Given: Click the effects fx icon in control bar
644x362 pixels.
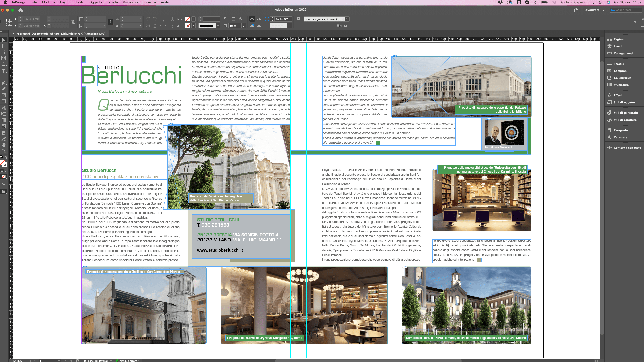Looking at the screenshot, I should click(241, 19).
